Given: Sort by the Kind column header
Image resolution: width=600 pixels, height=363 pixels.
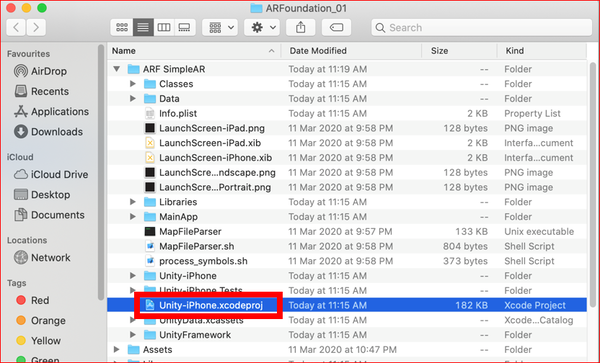Looking at the screenshot, I should tap(541, 51).
